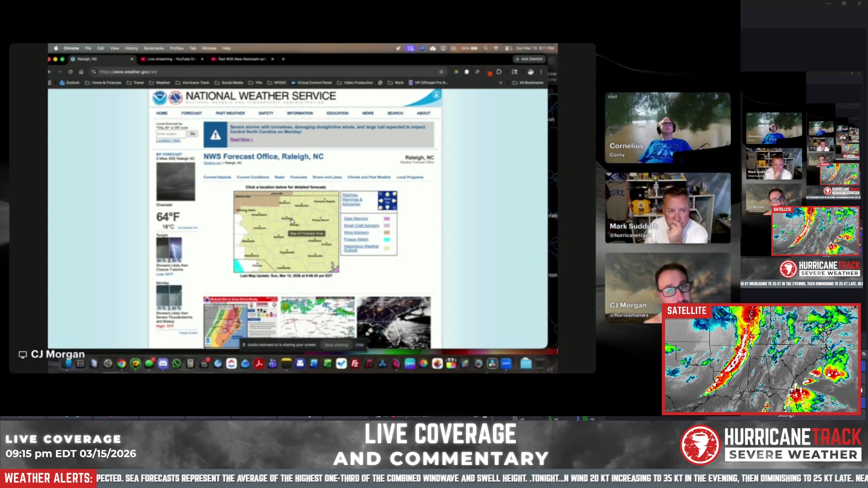The image size is (868, 488).
Task: Follow the Read More alert link
Action: [x=241, y=140]
